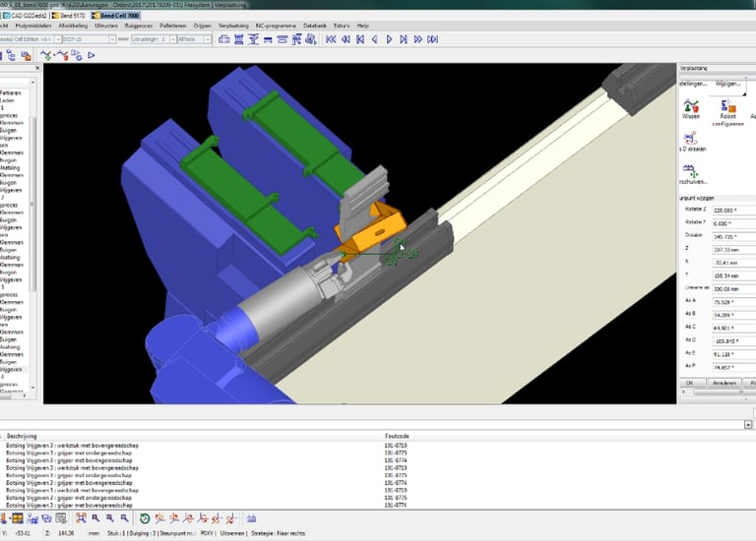Click the green circular reset view icon

(145, 518)
